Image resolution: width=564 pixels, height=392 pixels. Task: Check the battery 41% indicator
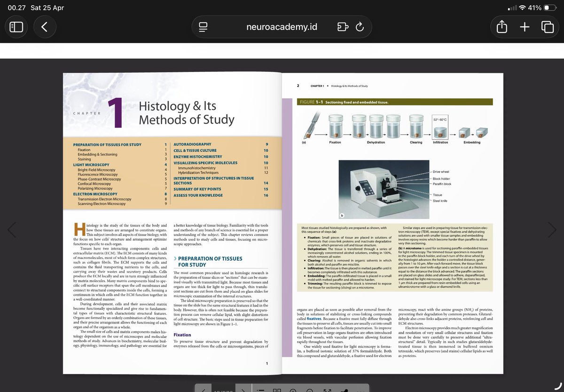[542, 8]
